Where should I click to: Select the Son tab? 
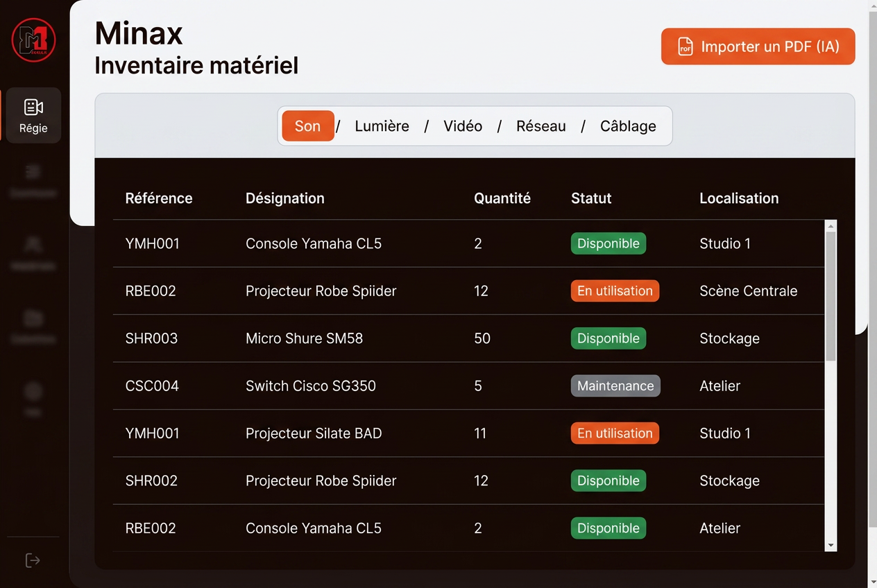(307, 126)
